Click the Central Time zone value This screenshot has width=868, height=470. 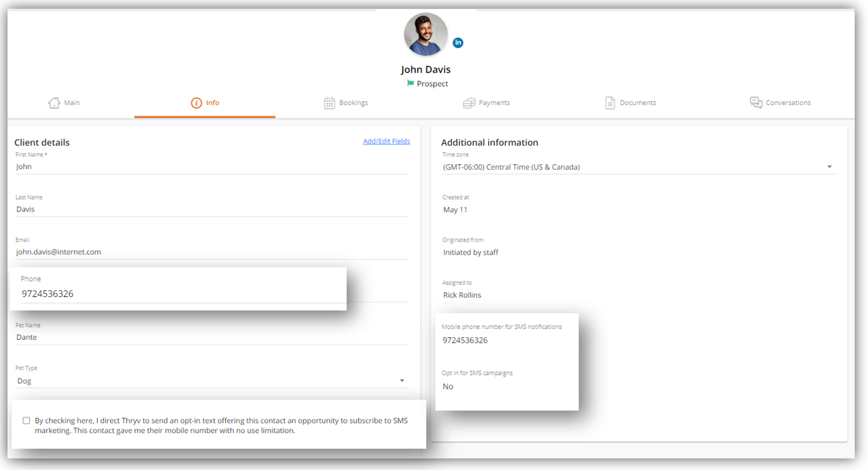[511, 167]
